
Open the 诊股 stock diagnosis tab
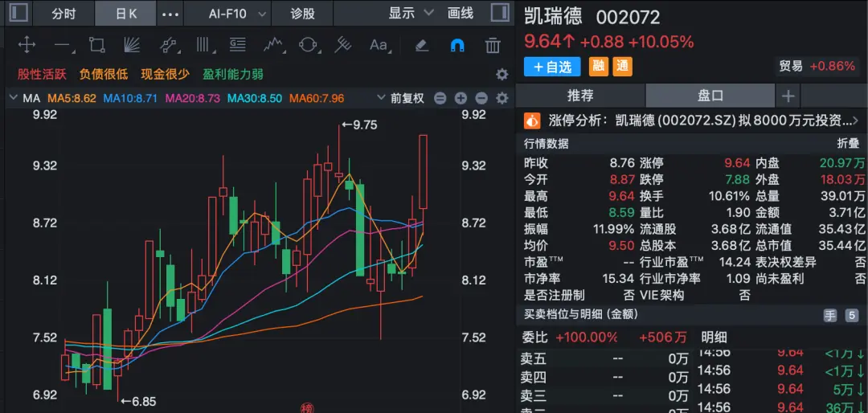(x=302, y=14)
